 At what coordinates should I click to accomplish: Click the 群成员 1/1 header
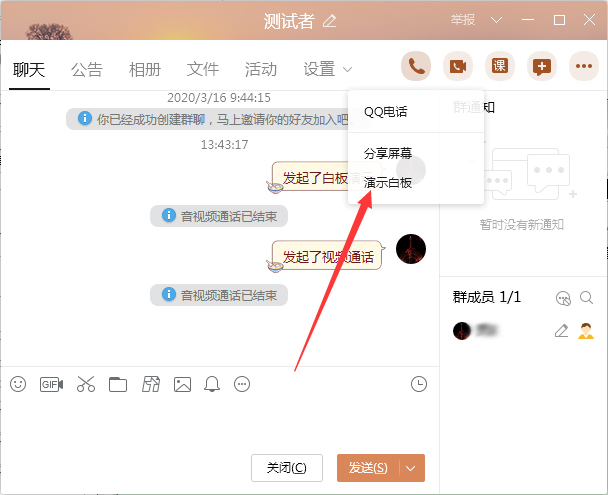point(487,297)
